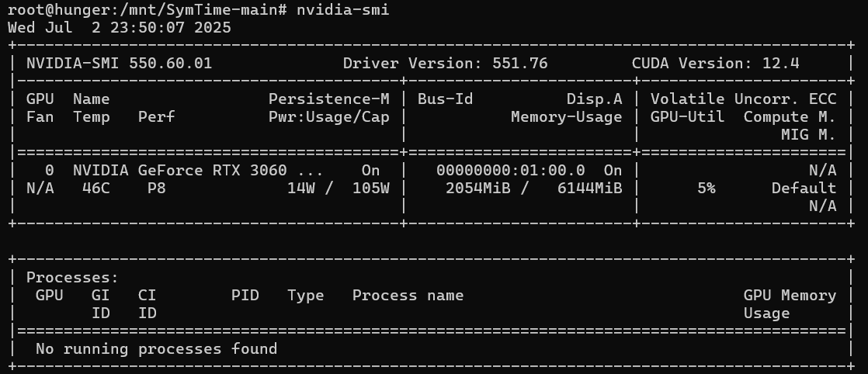
Task: Select the Process name column header
Action: (x=408, y=295)
